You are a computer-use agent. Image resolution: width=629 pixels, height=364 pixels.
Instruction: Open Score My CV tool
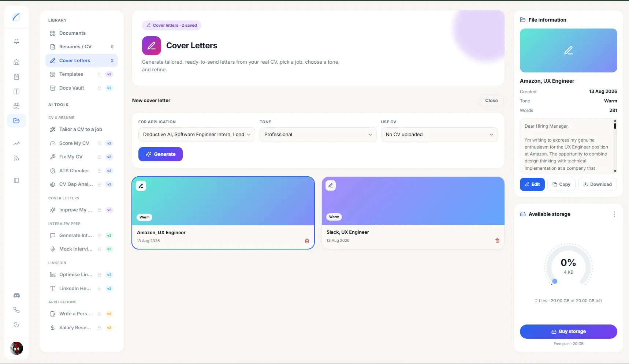[x=82, y=143]
